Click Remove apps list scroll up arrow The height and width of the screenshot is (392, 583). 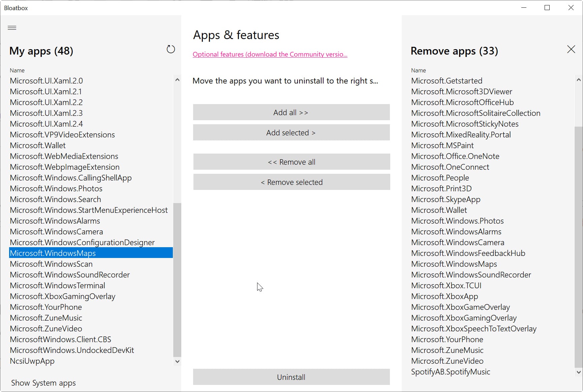(579, 80)
